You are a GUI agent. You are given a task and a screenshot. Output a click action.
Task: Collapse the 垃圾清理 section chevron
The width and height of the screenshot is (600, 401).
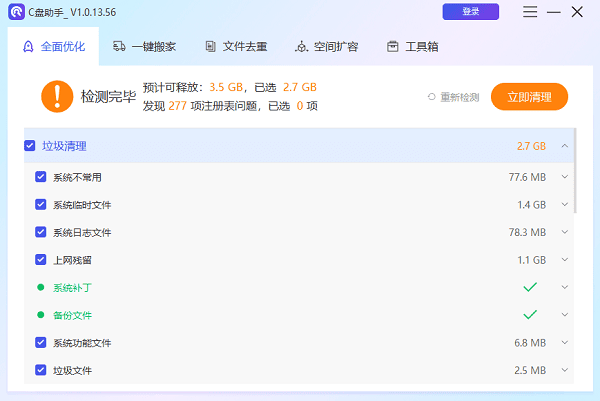click(565, 146)
